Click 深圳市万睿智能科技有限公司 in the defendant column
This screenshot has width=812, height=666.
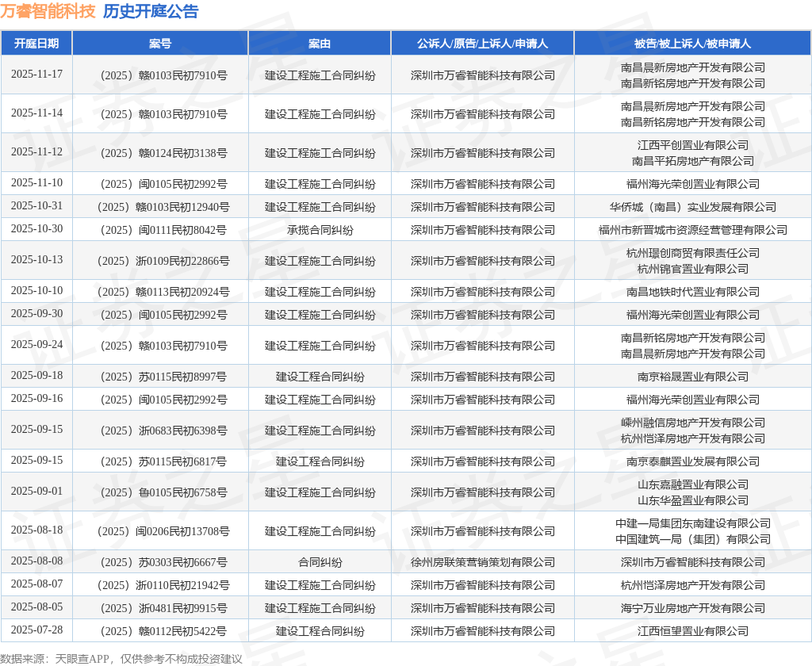pos(693,562)
